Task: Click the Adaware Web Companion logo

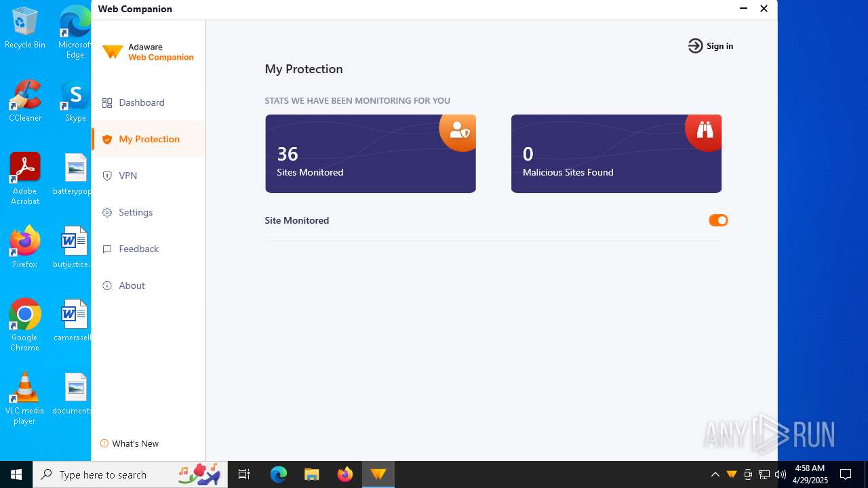Action: (149, 52)
